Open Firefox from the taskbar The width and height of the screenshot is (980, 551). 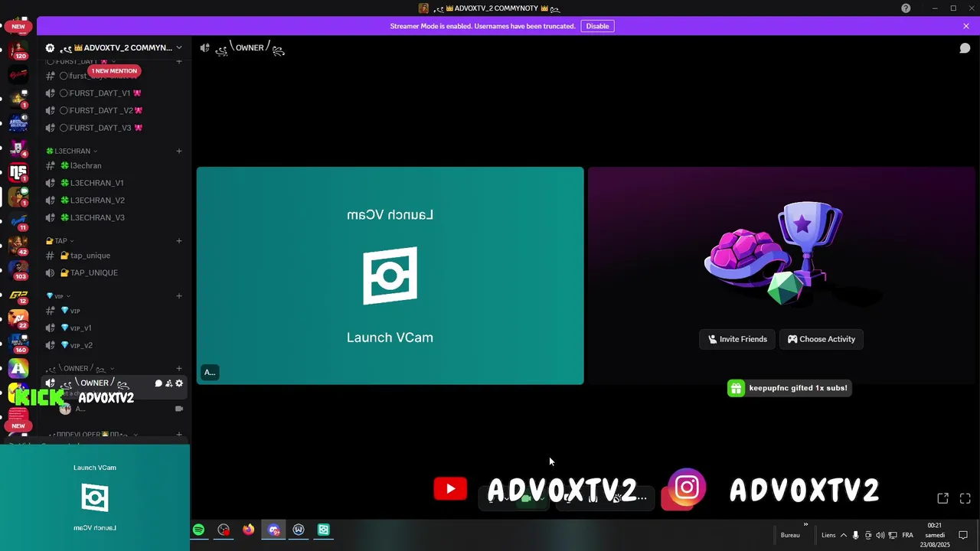(248, 530)
